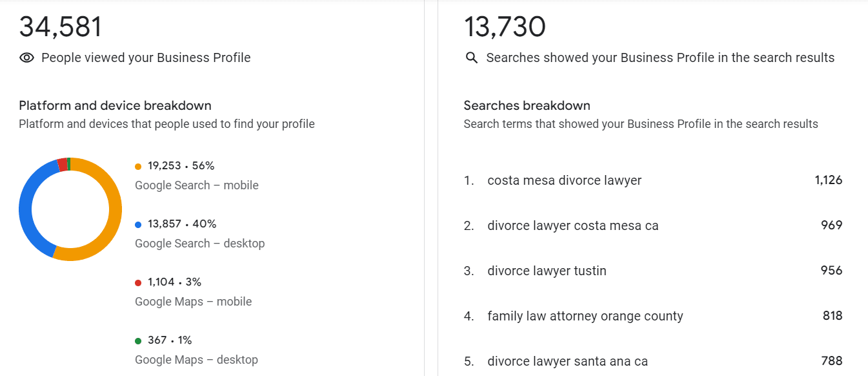Select 'family law attorney orange county' term
Image resolution: width=868 pixels, height=376 pixels.
[585, 317]
